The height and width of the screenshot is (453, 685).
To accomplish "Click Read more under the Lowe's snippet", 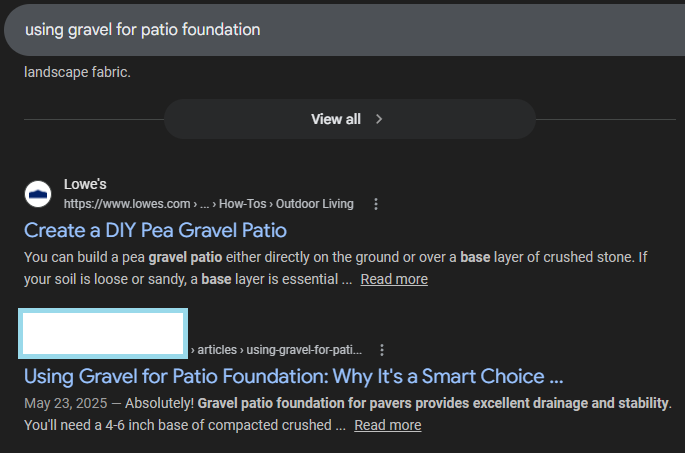I will coord(394,279).
